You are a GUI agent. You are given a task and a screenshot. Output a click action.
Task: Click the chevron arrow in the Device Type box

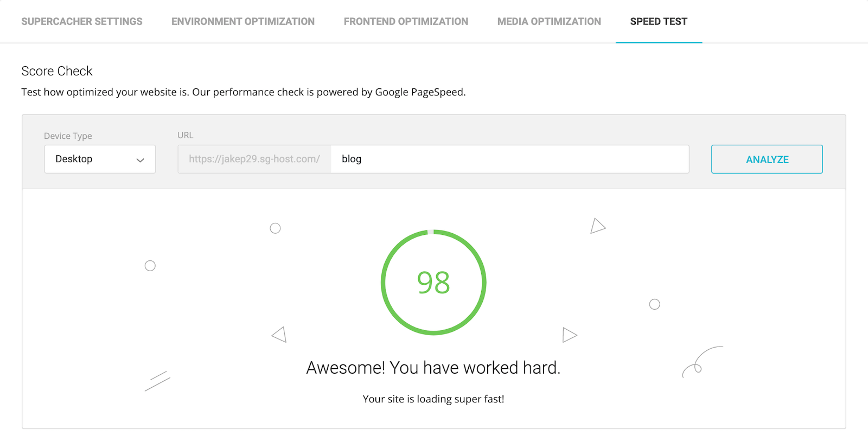(x=140, y=160)
